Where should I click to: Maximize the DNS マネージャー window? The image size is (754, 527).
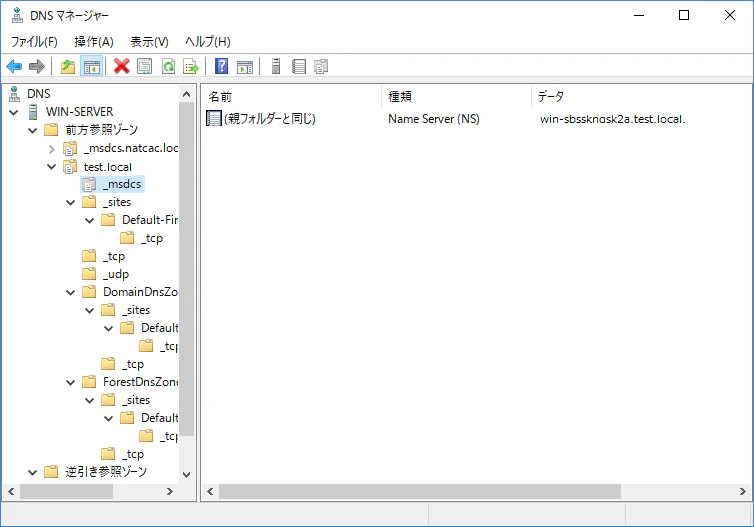[x=684, y=15]
